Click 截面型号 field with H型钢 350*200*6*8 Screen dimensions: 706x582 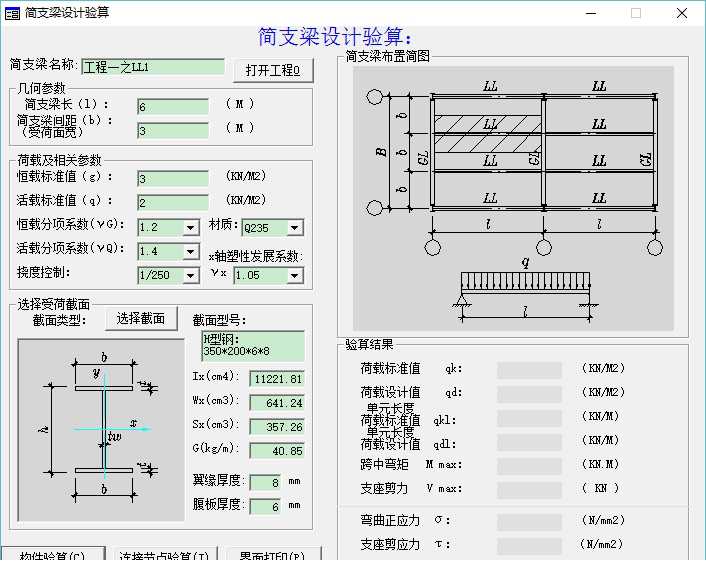(253, 346)
